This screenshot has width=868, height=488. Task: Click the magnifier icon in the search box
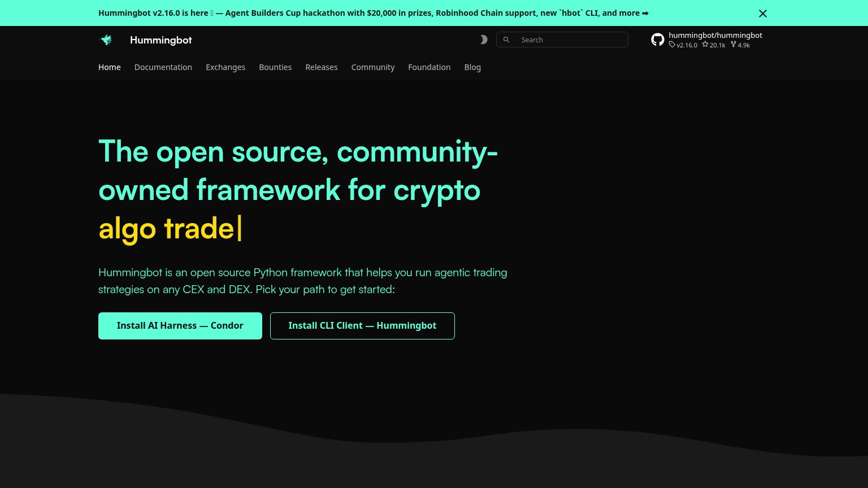pos(506,40)
